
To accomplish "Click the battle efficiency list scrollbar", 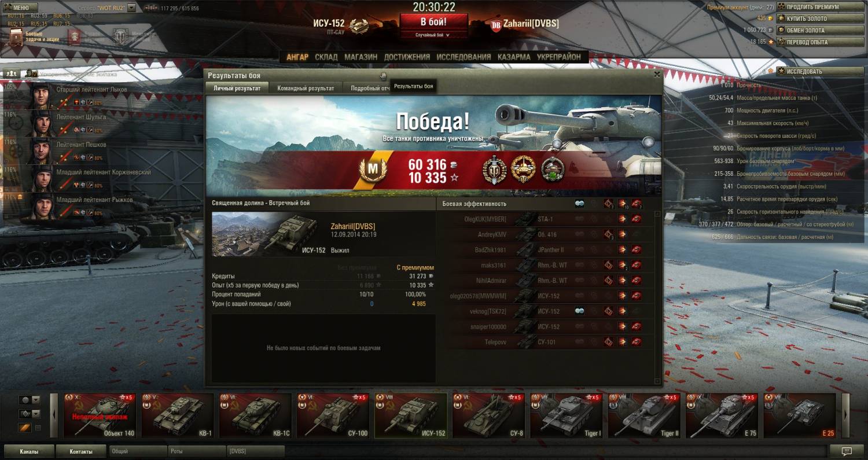I will 657,297.
